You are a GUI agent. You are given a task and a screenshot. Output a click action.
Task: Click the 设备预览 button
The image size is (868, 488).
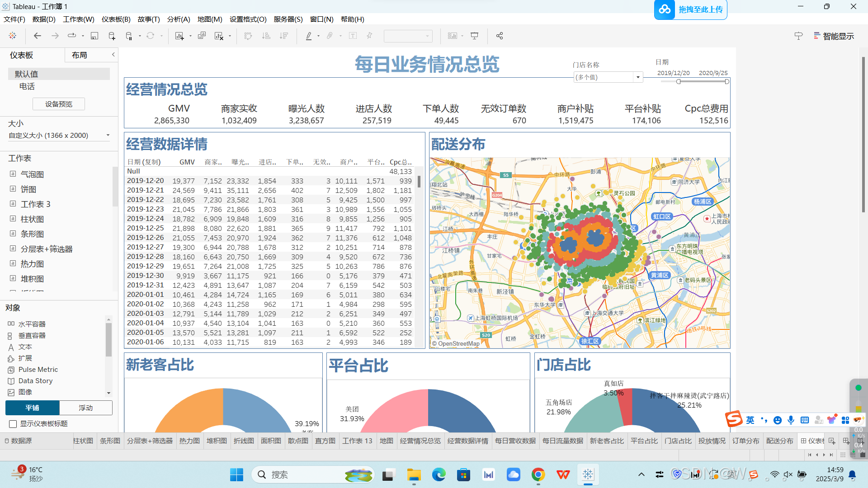pyautogui.click(x=58, y=103)
